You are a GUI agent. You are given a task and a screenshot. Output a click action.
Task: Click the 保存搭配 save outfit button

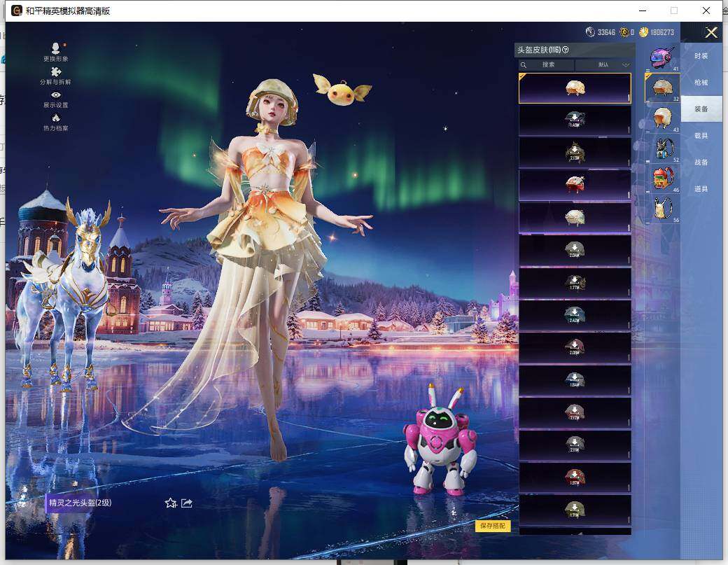(493, 526)
